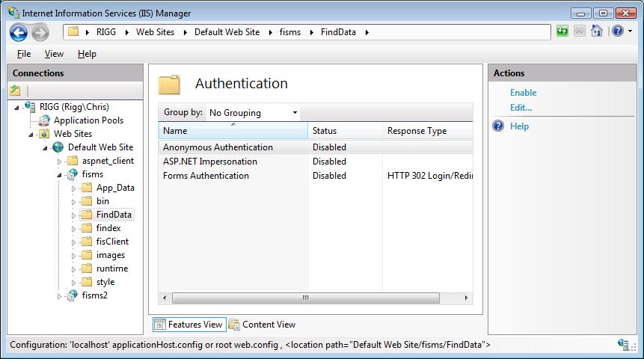
Task: Click the blue Back navigation arrow
Action: (19, 32)
